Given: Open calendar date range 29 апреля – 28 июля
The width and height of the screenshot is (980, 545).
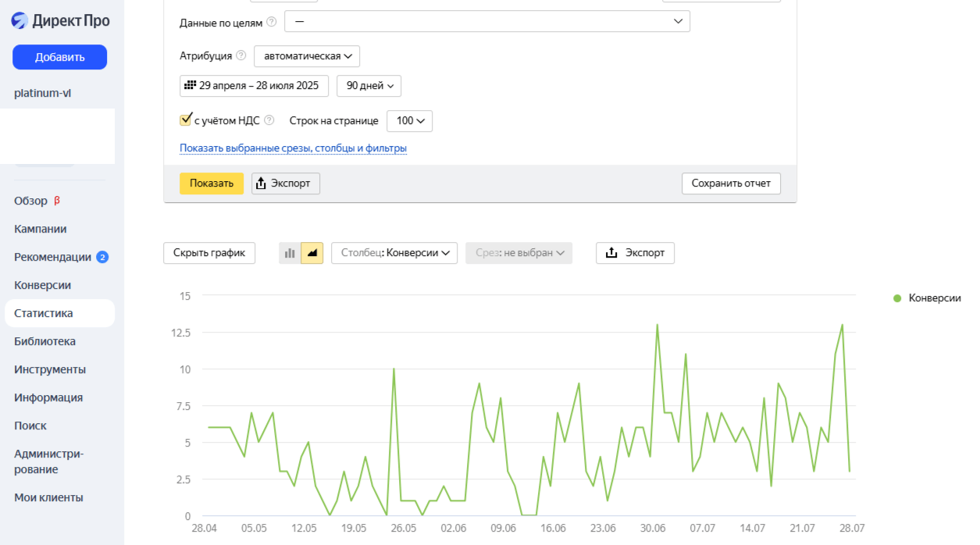Looking at the screenshot, I should pyautogui.click(x=255, y=86).
